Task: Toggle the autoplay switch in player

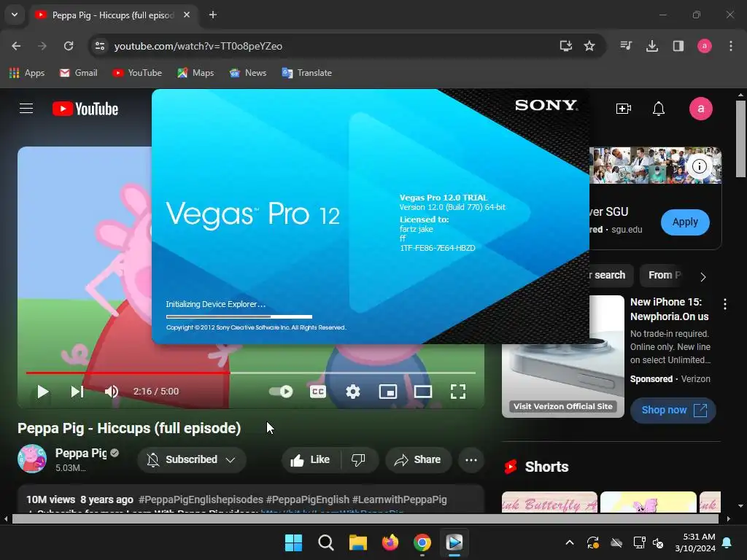Action: pyautogui.click(x=281, y=392)
